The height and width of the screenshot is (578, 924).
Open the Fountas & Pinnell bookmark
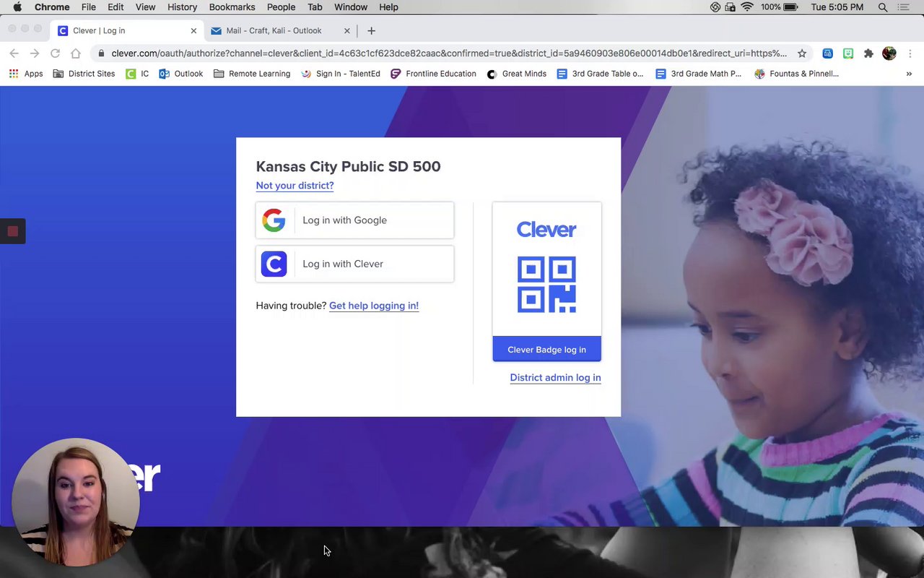[x=796, y=74]
